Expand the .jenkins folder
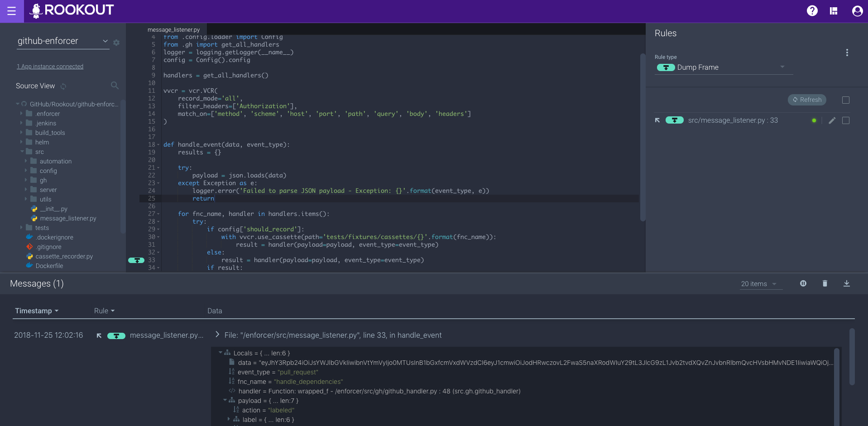The image size is (868, 426). point(21,123)
